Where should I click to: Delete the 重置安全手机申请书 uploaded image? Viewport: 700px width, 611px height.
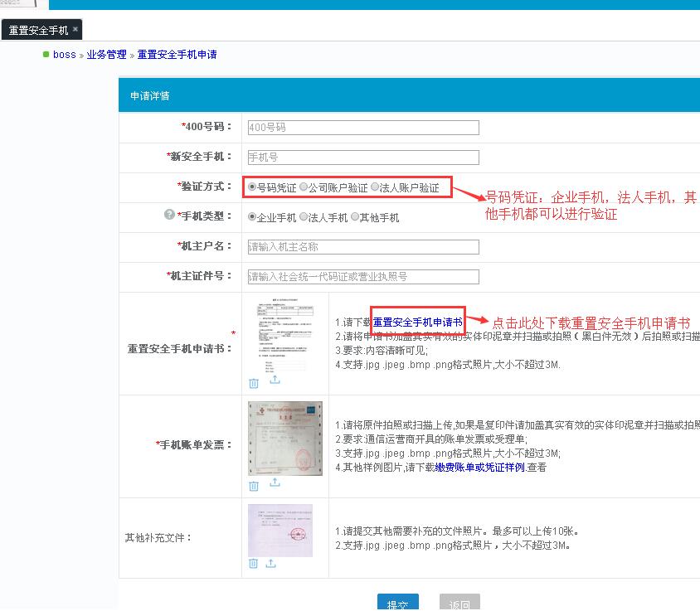tap(254, 382)
